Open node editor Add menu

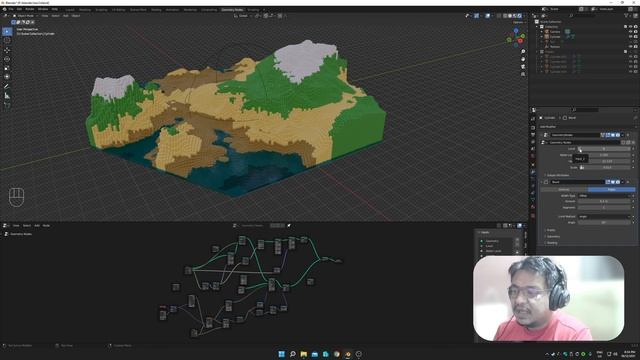pyautogui.click(x=37, y=225)
